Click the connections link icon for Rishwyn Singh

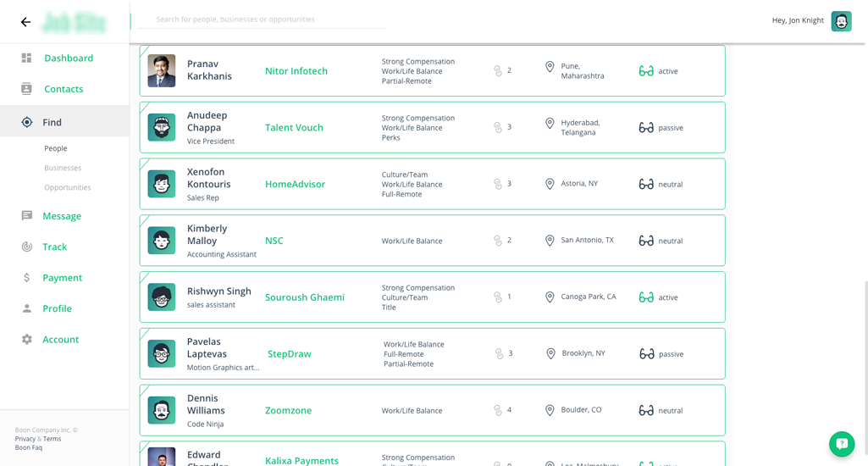pos(498,297)
